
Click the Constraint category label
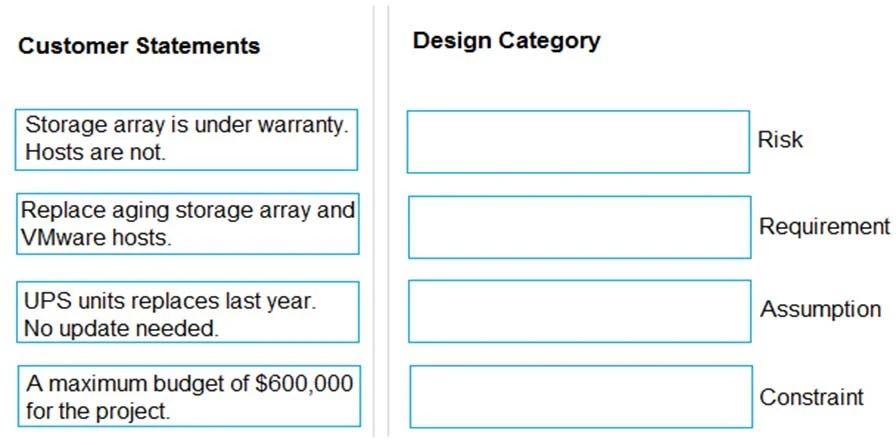pyautogui.click(x=811, y=397)
